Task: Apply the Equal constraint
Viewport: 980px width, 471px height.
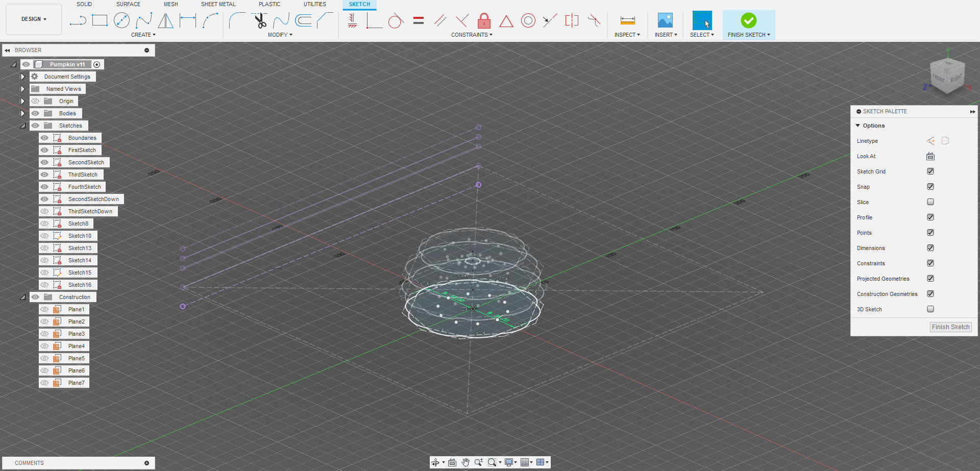Action: [x=419, y=20]
